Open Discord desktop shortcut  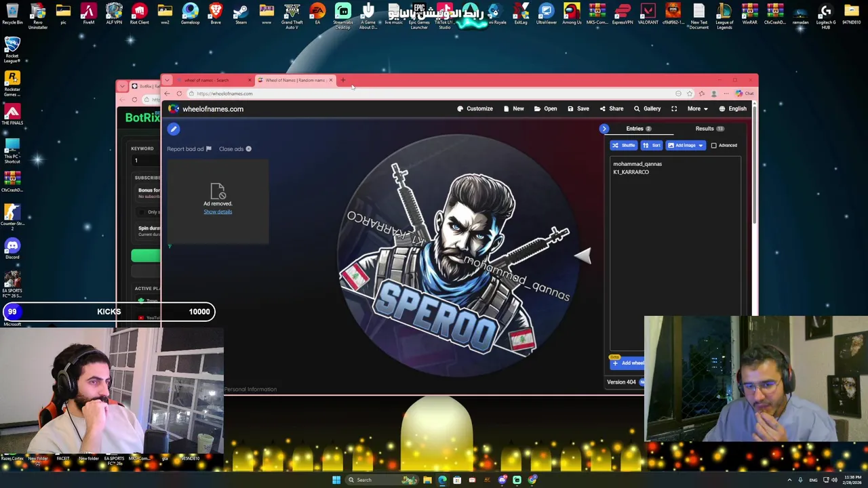click(x=12, y=249)
